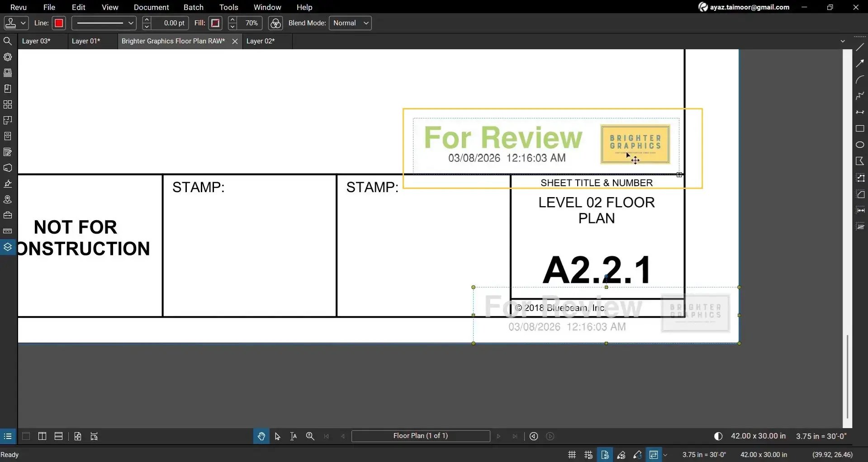Image resolution: width=868 pixels, height=462 pixels.
Task: Open the 3D Model Tree panel
Action: click(x=8, y=168)
